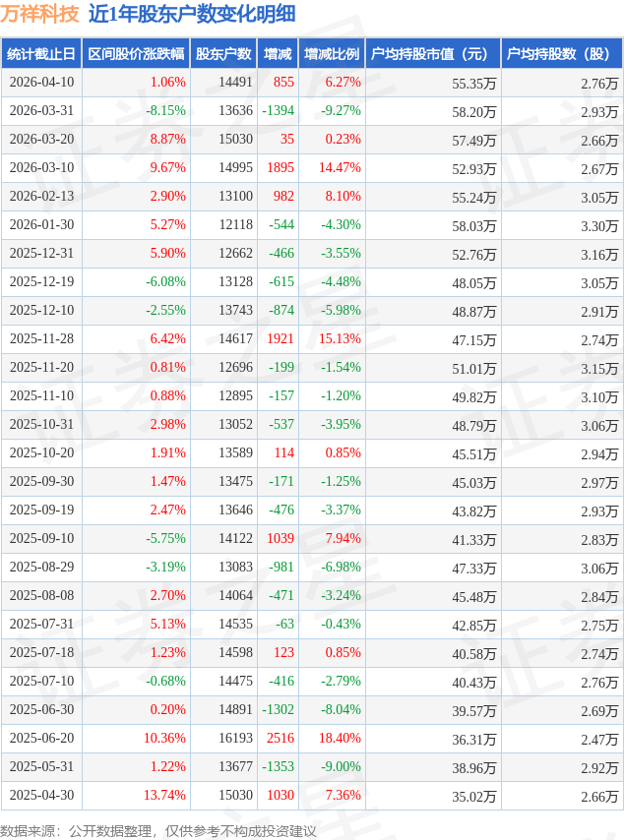624x840 pixels.
Task: Click the 户均持股数（股） column header
Action: pyautogui.click(x=562, y=54)
